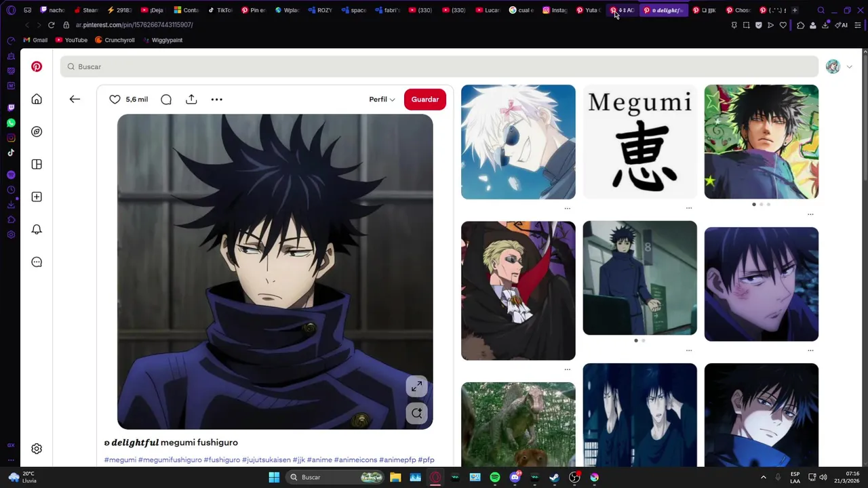Open Opera history clock icon in sidebar
Image resolution: width=868 pixels, height=488 pixels.
click(11, 190)
